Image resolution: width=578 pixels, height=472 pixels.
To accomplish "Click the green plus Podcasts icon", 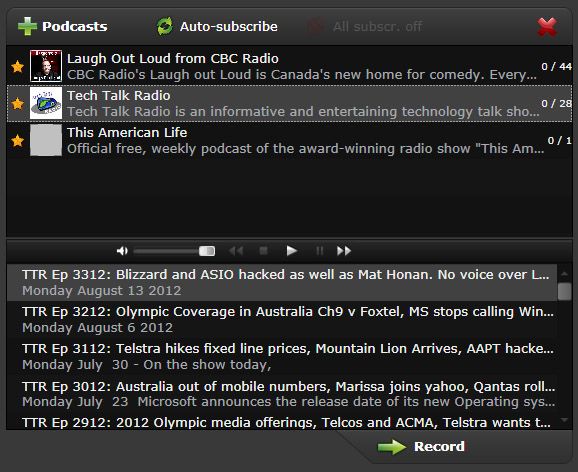I will coord(27,27).
